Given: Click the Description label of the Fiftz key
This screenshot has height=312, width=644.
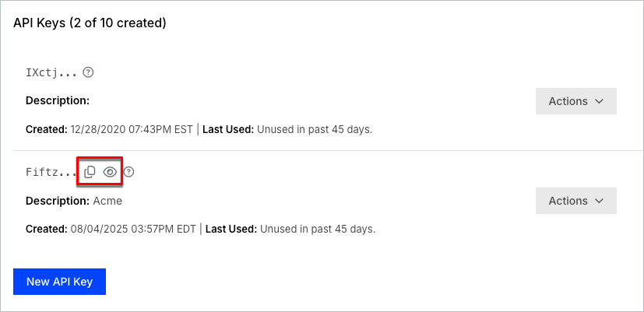Looking at the screenshot, I should point(58,201).
